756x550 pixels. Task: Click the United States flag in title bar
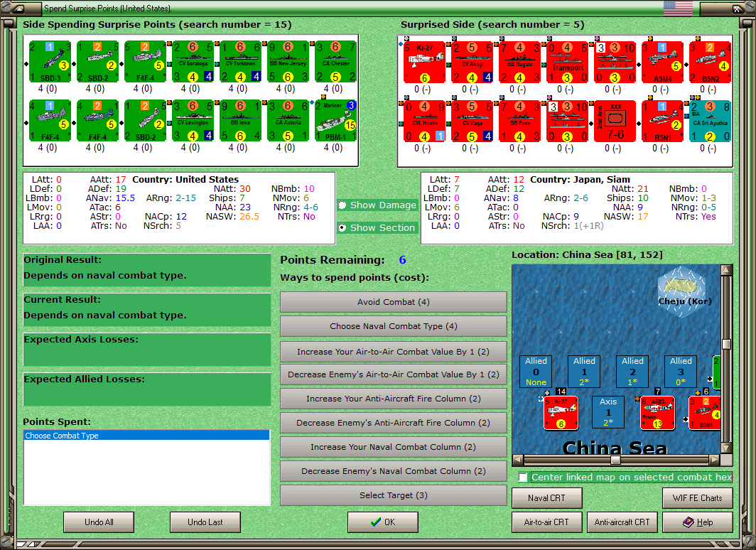tap(678, 7)
